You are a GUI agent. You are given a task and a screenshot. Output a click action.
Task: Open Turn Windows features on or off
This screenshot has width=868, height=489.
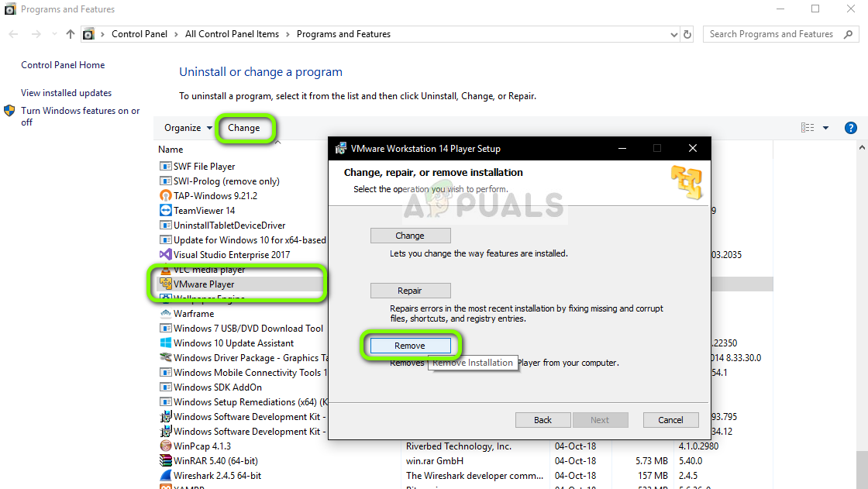[81, 116]
